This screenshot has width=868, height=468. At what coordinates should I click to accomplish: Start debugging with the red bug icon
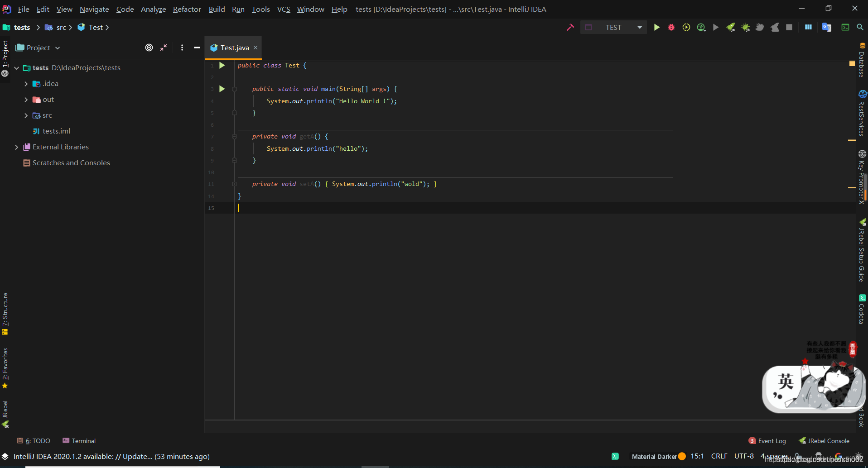coord(671,27)
